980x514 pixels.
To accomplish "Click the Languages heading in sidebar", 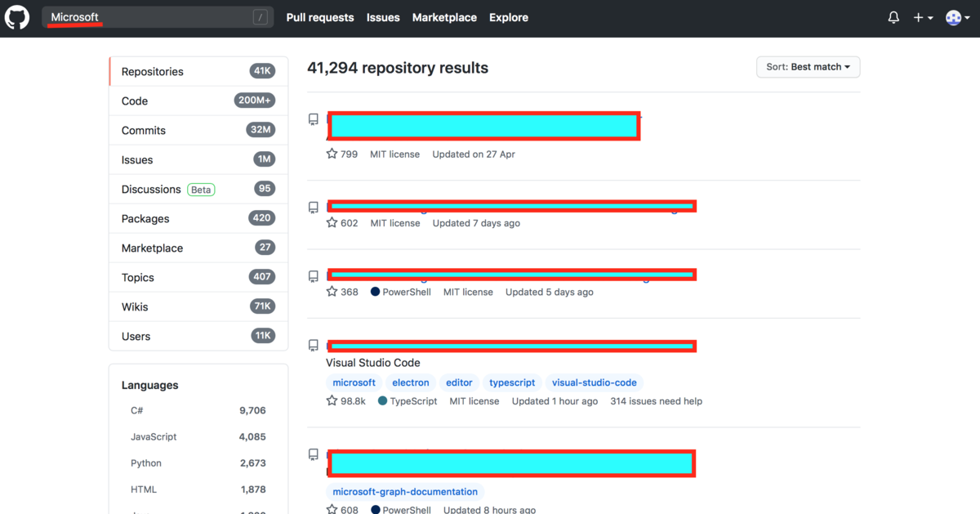I will pos(150,385).
